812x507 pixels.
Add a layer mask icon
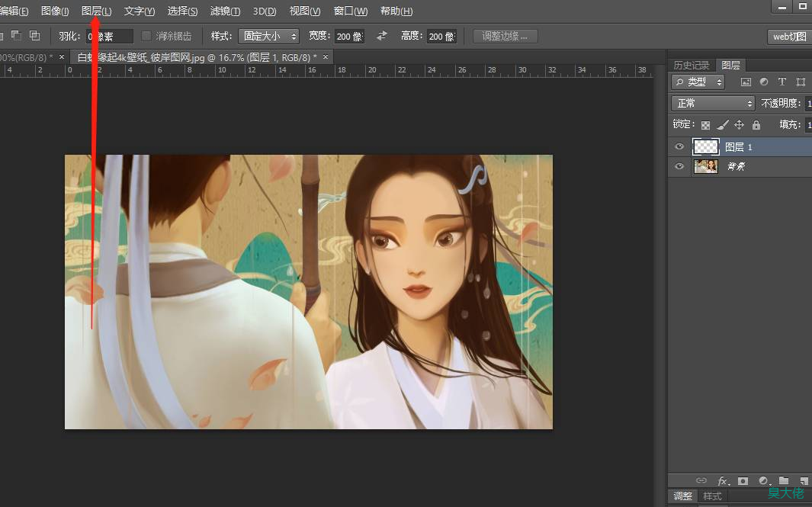coord(743,481)
